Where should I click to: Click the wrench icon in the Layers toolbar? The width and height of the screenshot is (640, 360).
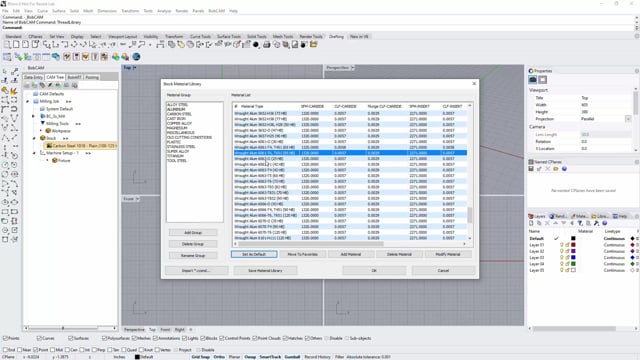596,223
